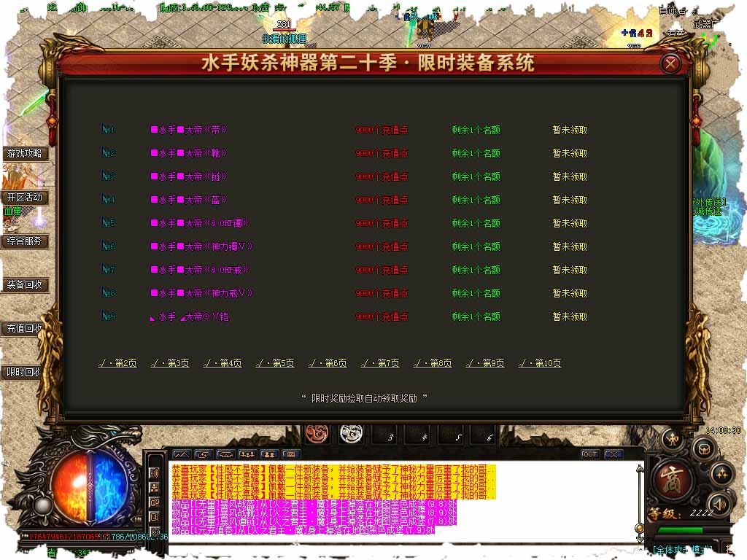The width and height of the screenshot is (747, 560).
Task: Click the OUT button above chat
Action: coord(589,454)
